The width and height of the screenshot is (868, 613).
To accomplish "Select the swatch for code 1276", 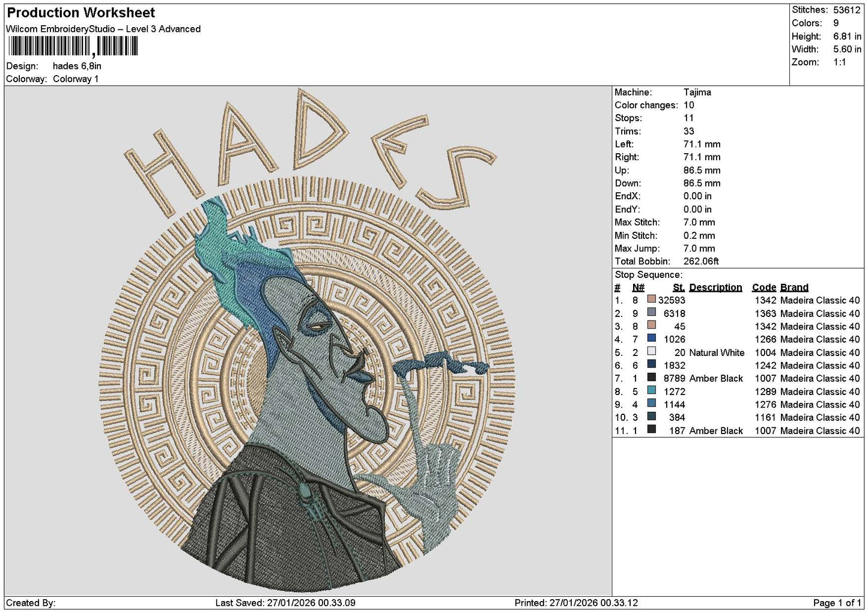I will pyautogui.click(x=651, y=403).
